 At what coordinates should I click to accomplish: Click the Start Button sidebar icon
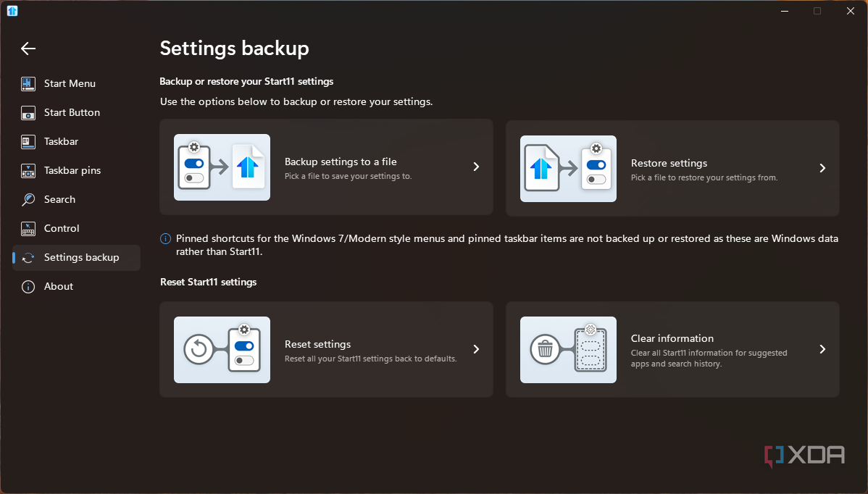point(28,113)
